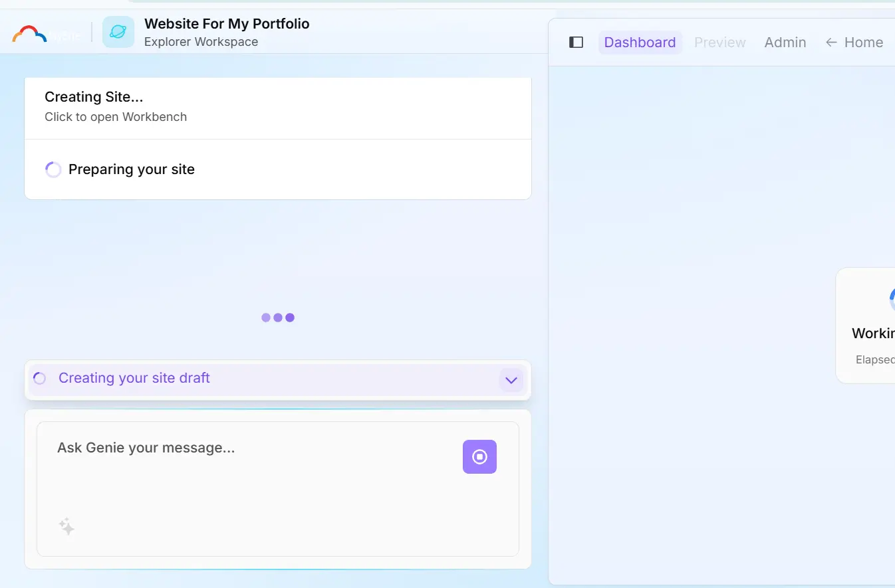Screen dimensions: 895x588
Task: Click the Explorer Workspace label
Action: coord(201,42)
